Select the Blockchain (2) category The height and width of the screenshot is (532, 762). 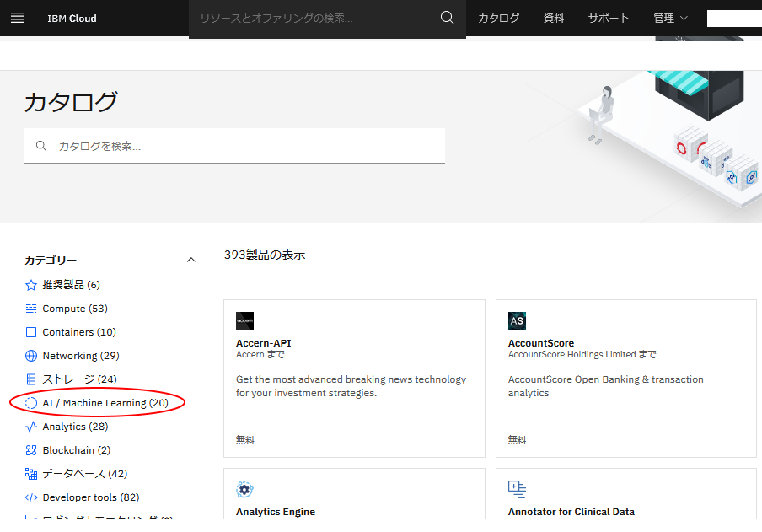point(77,450)
